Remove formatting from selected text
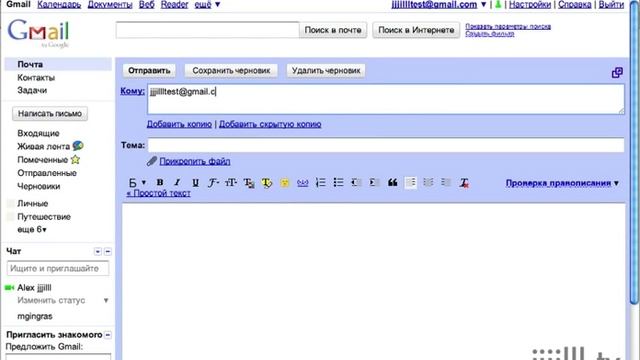The height and width of the screenshot is (360, 640). click(x=464, y=183)
